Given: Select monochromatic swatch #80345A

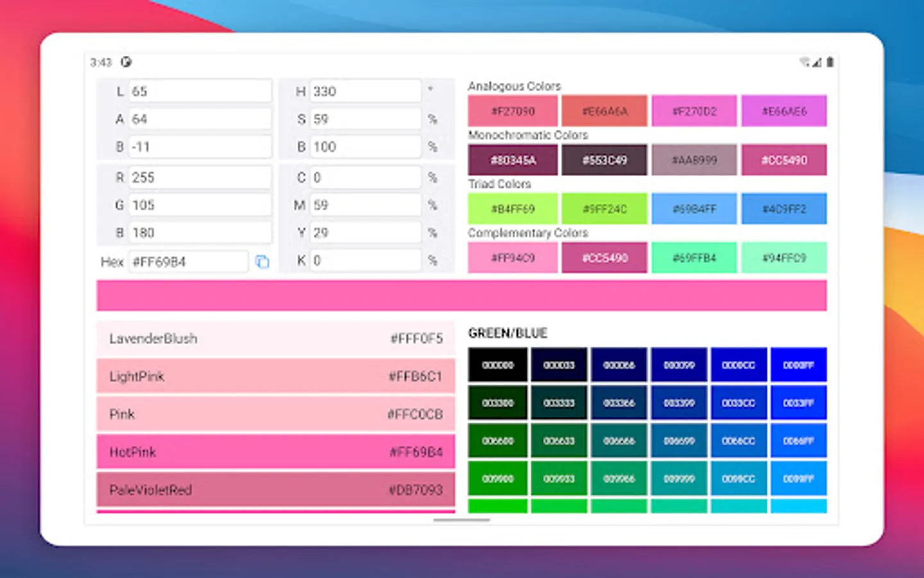Looking at the screenshot, I should pos(513,160).
